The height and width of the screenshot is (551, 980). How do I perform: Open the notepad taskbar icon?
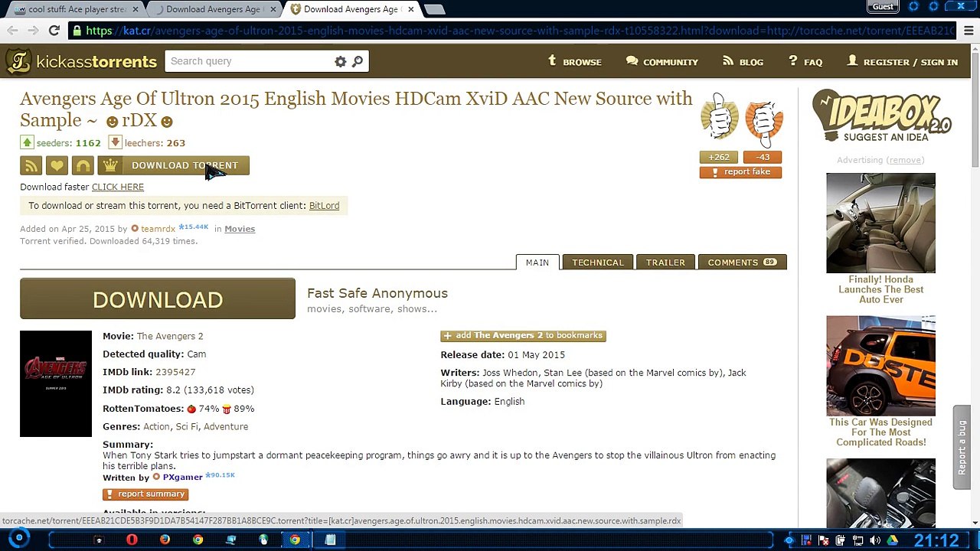coord(330,540)
